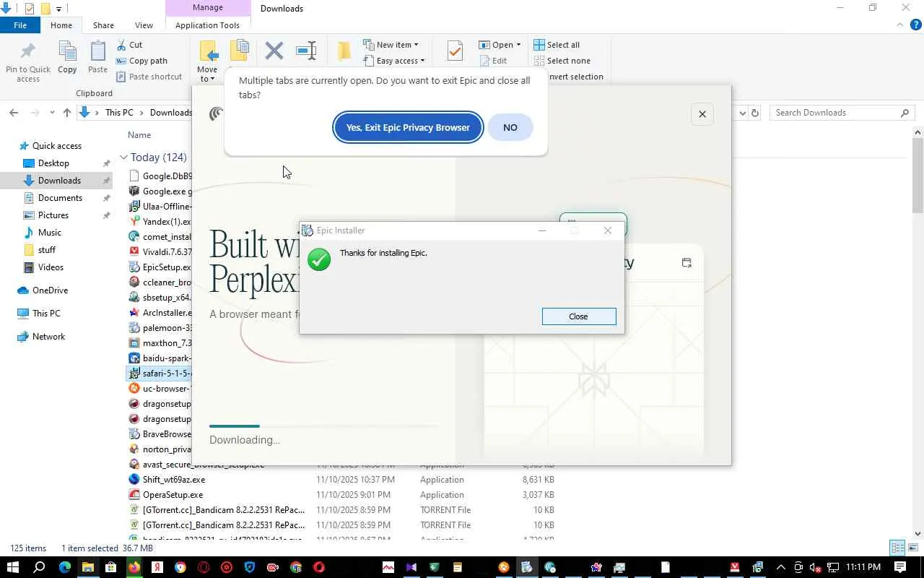Image resolution: width=924 pixels, height=578 pixels.
Task: Click Paste shortcut in the ribbon
Action: point(149,77)
